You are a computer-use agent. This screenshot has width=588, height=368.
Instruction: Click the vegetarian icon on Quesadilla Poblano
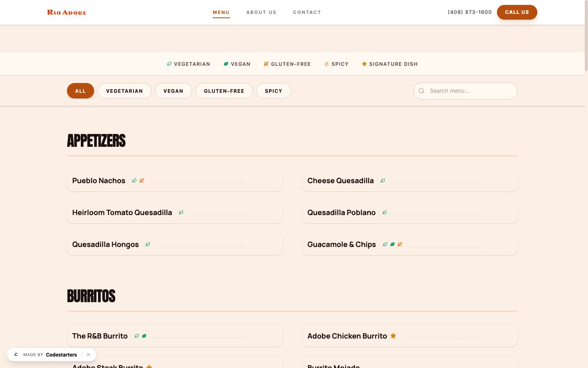[385, 212]
